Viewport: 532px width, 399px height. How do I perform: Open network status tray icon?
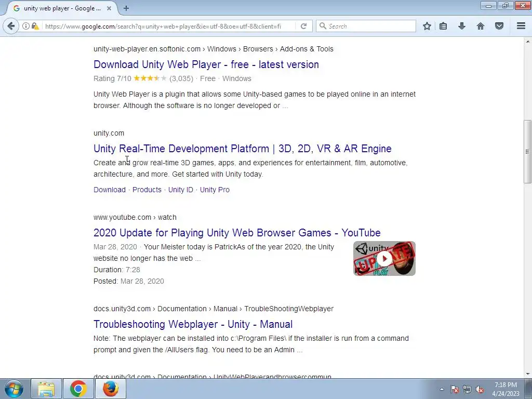pyautogui.click(x=467, y=389)
